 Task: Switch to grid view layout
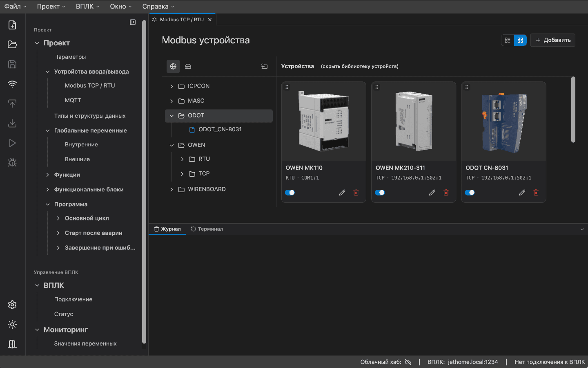[520, 40]
